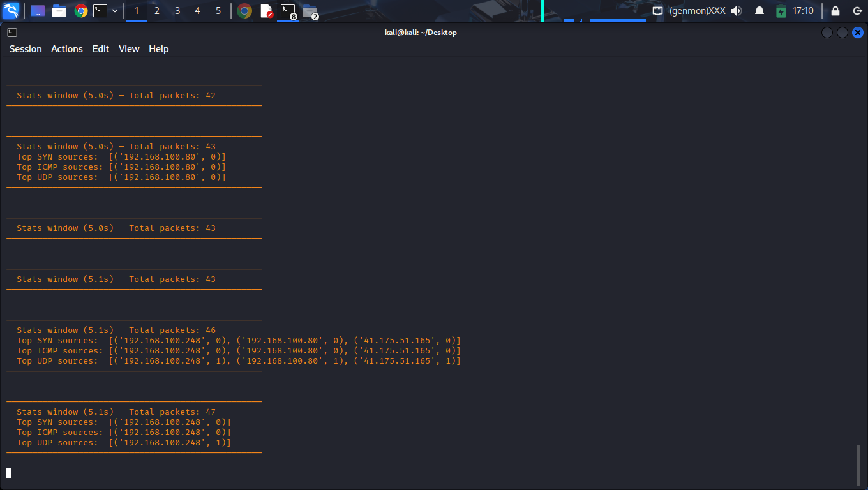Lock the screen with the padlock icon
Image resolution: width=868 pixels, height=490 pixels.
(x=835, y=11)
